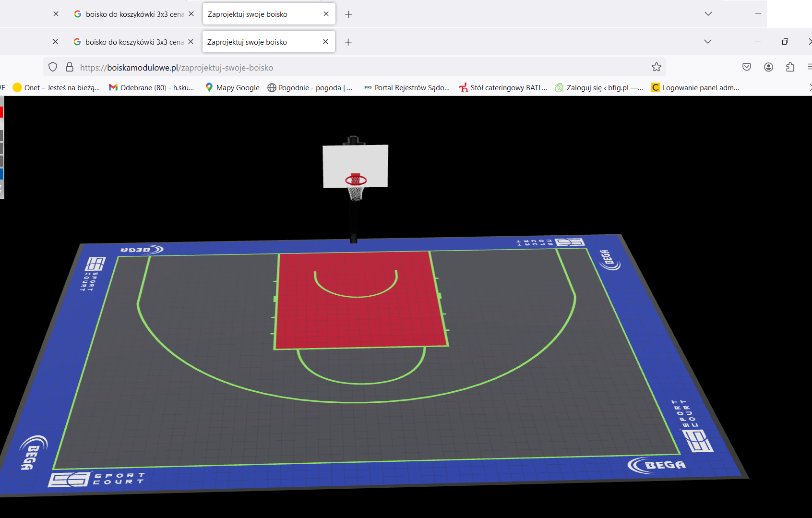812x518 pixels.
Task: Select the blue color swatch
Action: tap(1, 174)
